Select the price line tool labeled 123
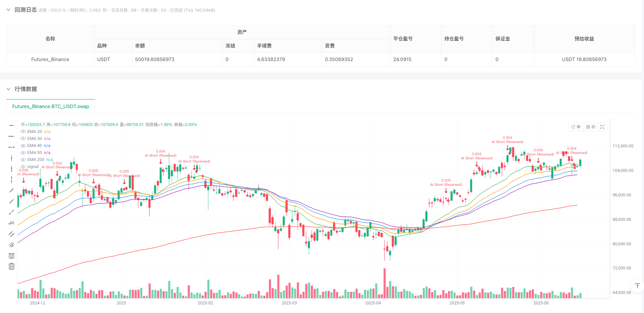Screen dimensions: 644x313 point(12,223)
